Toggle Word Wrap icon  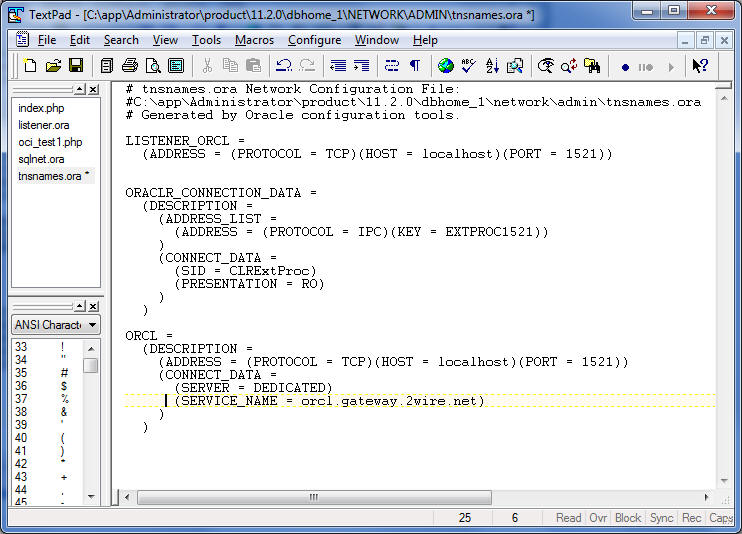[392, 66]
